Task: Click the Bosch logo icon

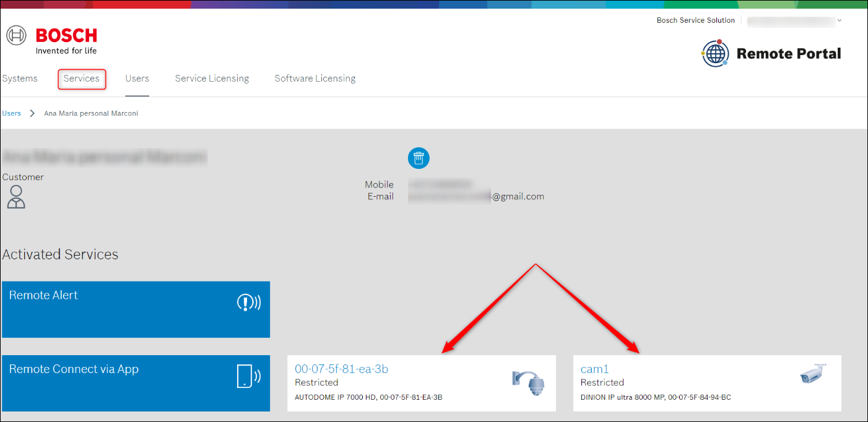Action: pos(17,35)
